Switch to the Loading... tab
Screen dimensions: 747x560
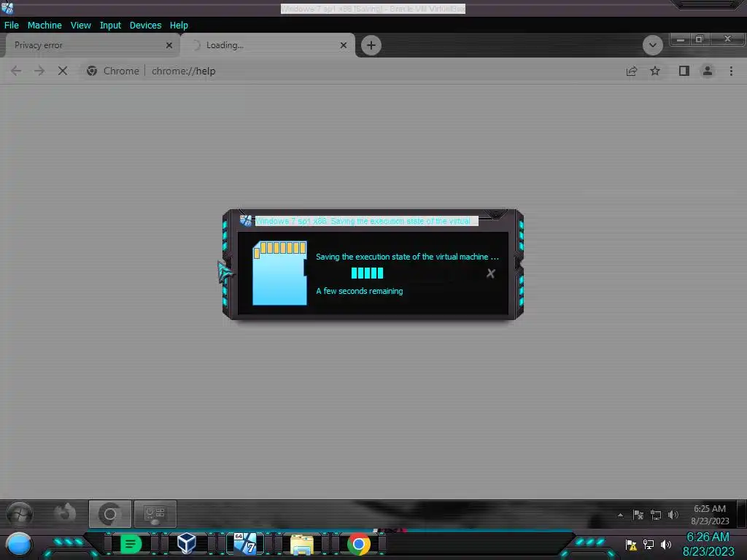[268, 45]
